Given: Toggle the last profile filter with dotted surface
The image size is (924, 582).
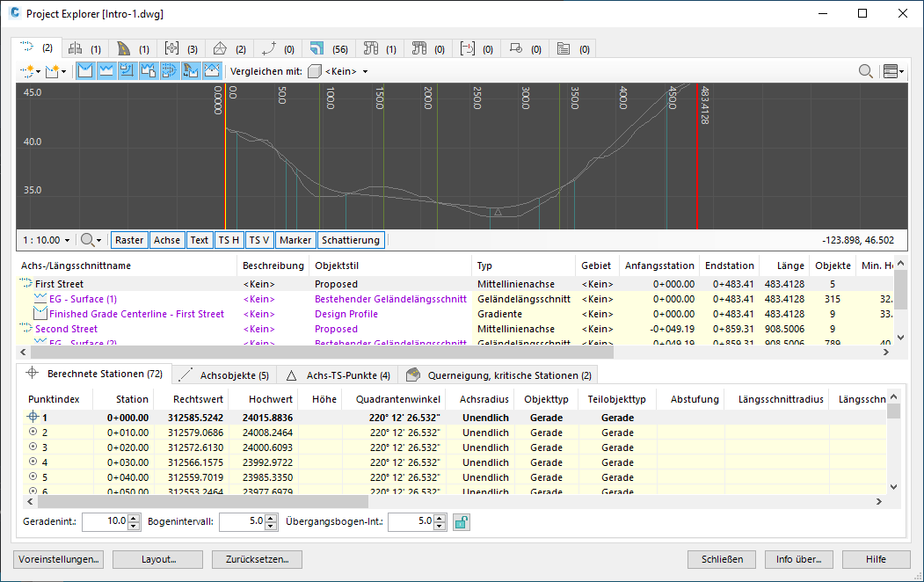Looking at the screenshot, I should 211,71.
